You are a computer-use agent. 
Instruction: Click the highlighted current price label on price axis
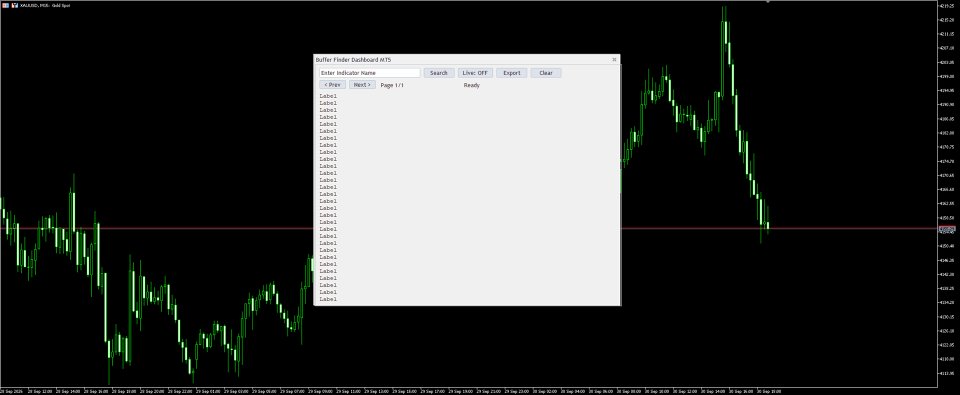click(x=947, y=228)
